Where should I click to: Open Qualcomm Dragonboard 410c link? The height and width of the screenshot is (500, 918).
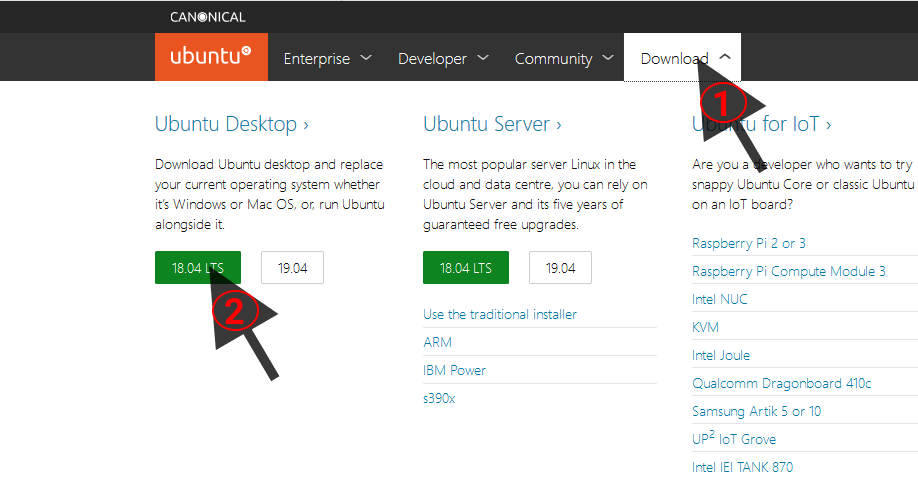(x=782, y=383)
